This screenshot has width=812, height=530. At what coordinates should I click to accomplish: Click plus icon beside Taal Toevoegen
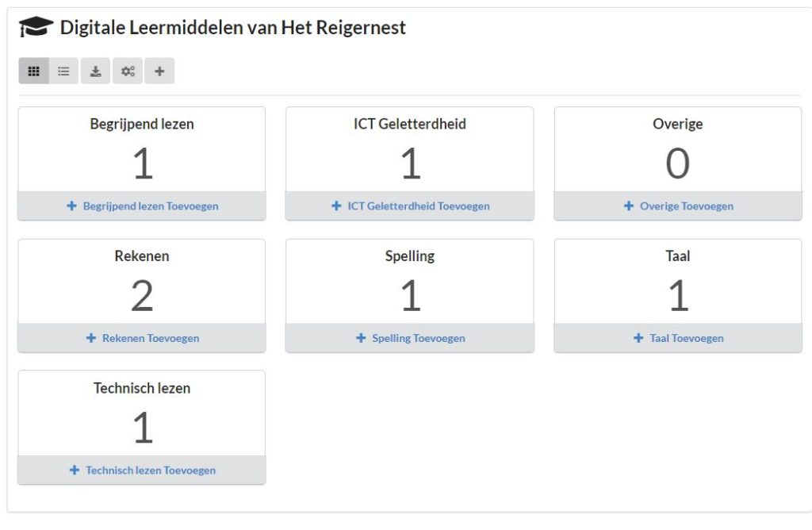638,338
